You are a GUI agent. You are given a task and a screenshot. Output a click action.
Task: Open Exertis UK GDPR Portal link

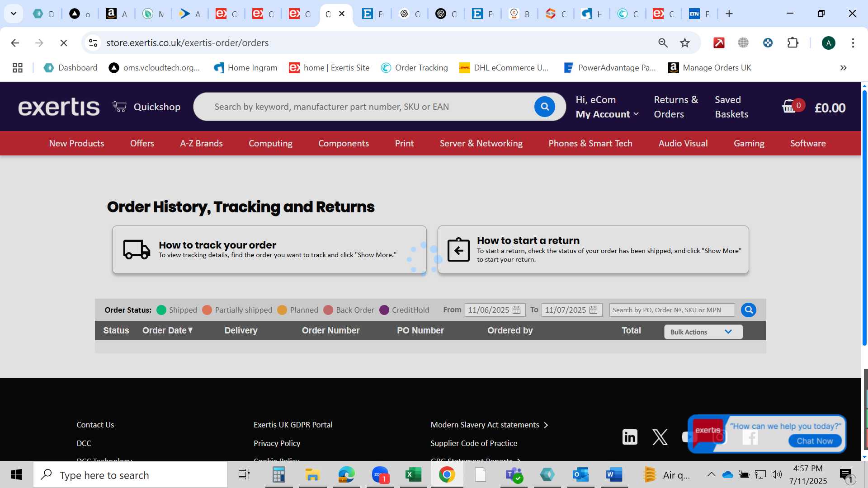(293, 425)
